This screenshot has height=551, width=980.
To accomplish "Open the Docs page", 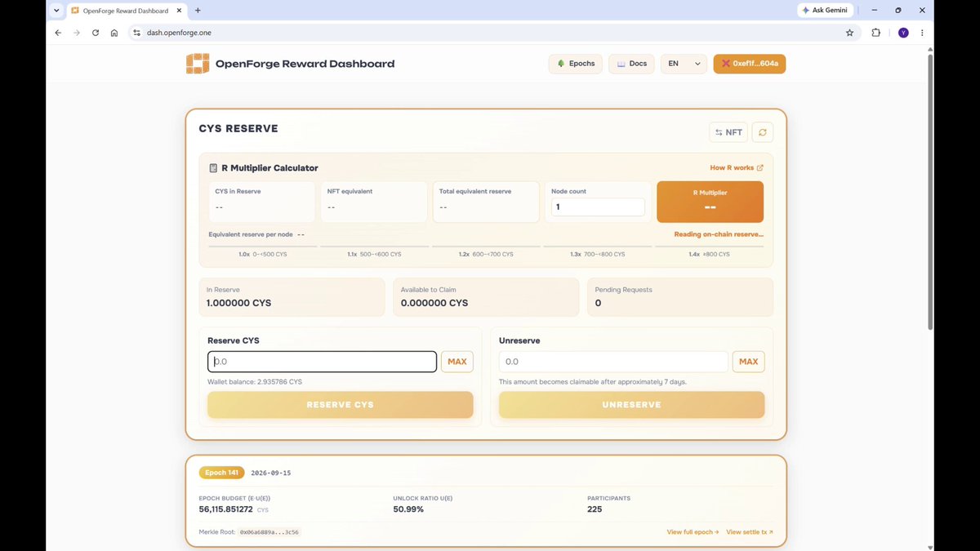I will [631, 64].
